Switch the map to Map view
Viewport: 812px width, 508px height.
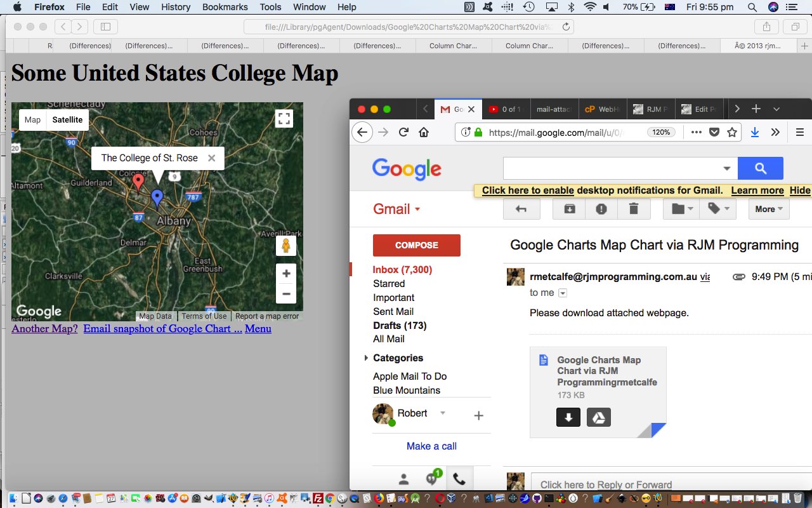tap(33, 120)
